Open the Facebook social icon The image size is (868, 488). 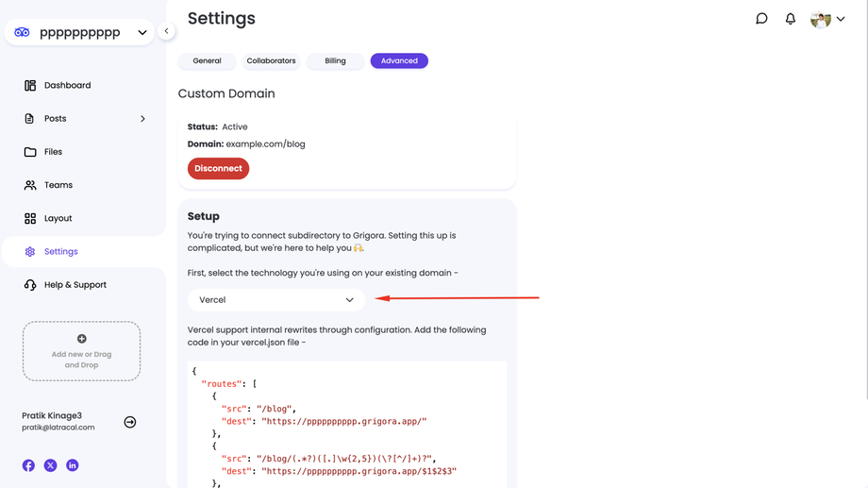coord(28,465)
